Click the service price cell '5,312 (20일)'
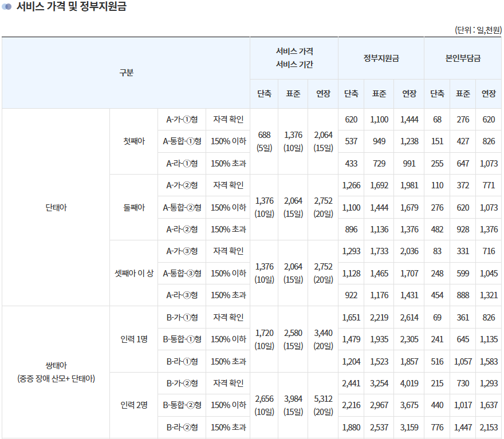This screenshot has height=439, width=504. 323,405
